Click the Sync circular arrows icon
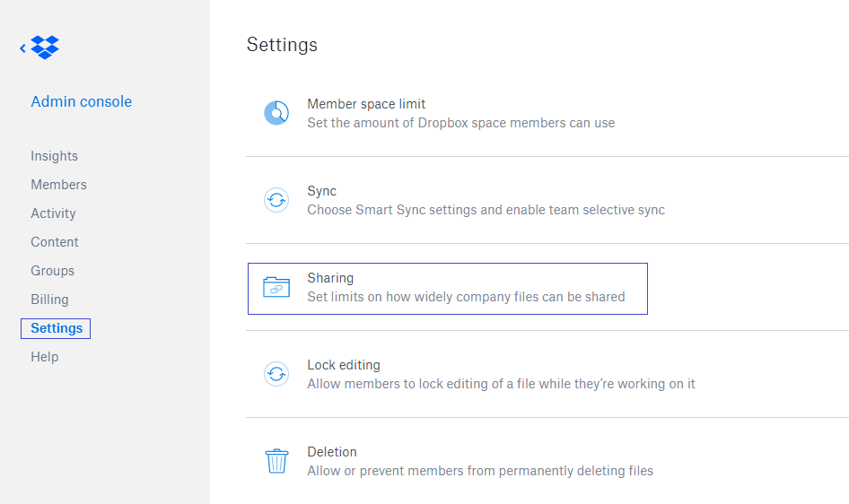The width and height of the screenshot is (849, 504). click(276, 200)
